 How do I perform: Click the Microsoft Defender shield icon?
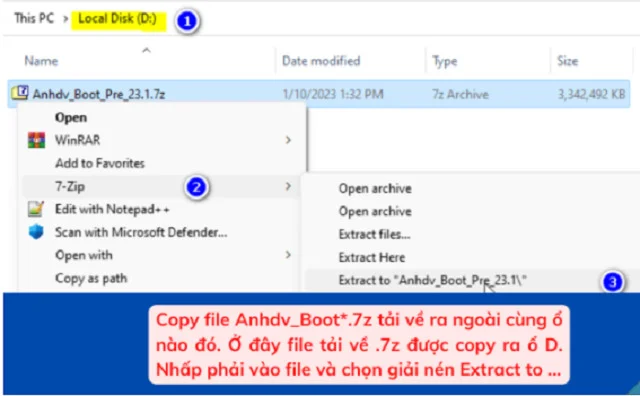click(x=36, y=232)
